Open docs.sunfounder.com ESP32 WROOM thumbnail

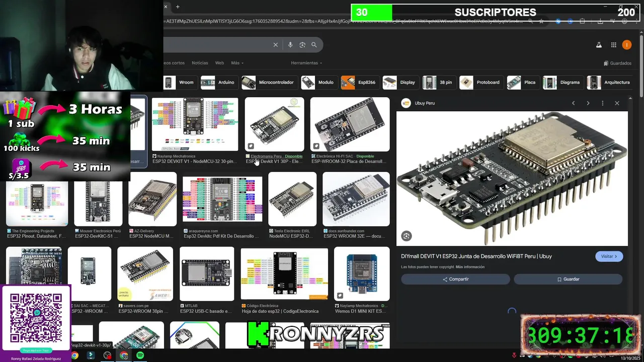[x=356, y=199]
